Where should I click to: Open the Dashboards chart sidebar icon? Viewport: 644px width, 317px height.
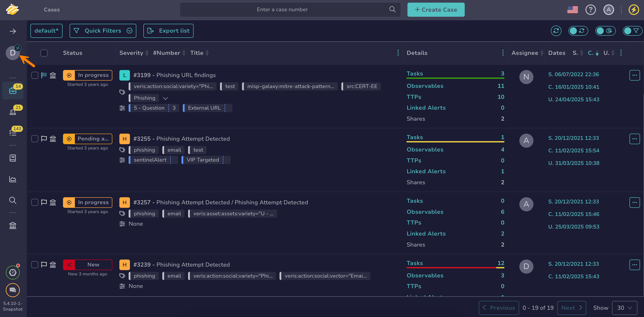tap(13, 179)
